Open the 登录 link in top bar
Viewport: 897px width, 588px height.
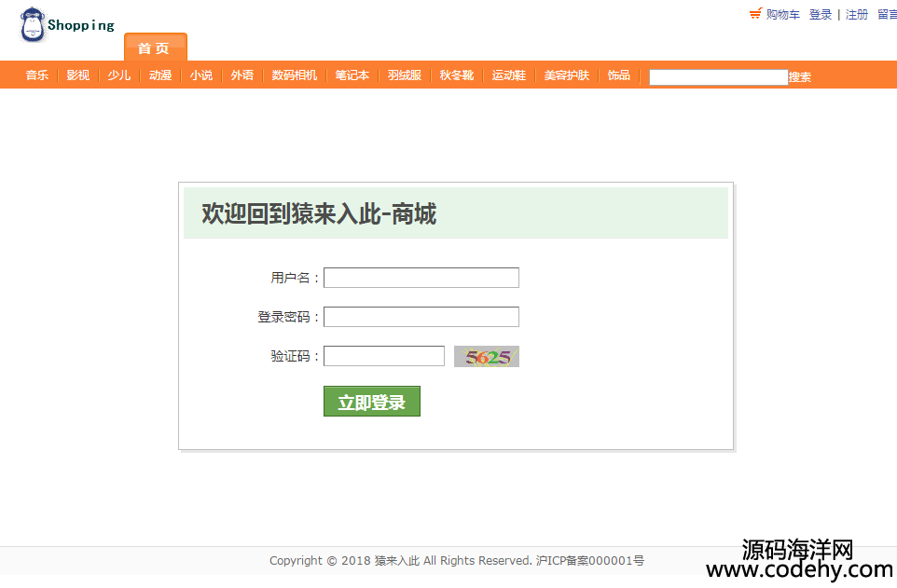pyautogui.click(x=820, y=15)
